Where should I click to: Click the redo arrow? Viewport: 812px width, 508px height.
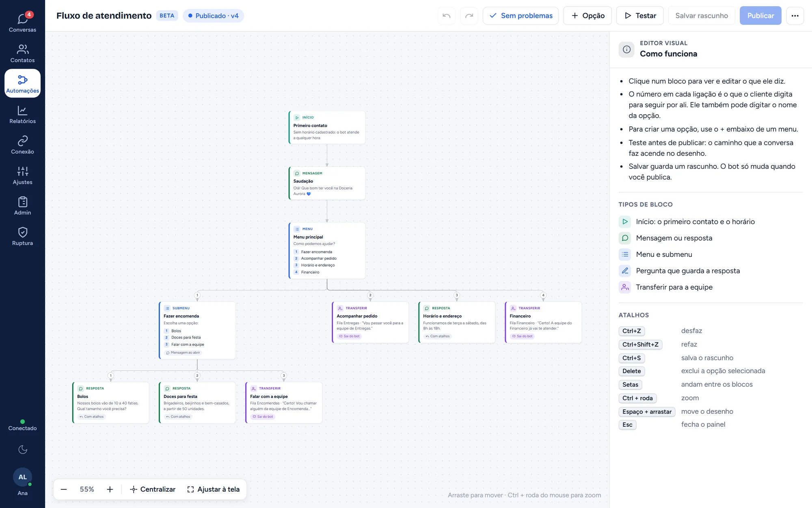[469, 15]
